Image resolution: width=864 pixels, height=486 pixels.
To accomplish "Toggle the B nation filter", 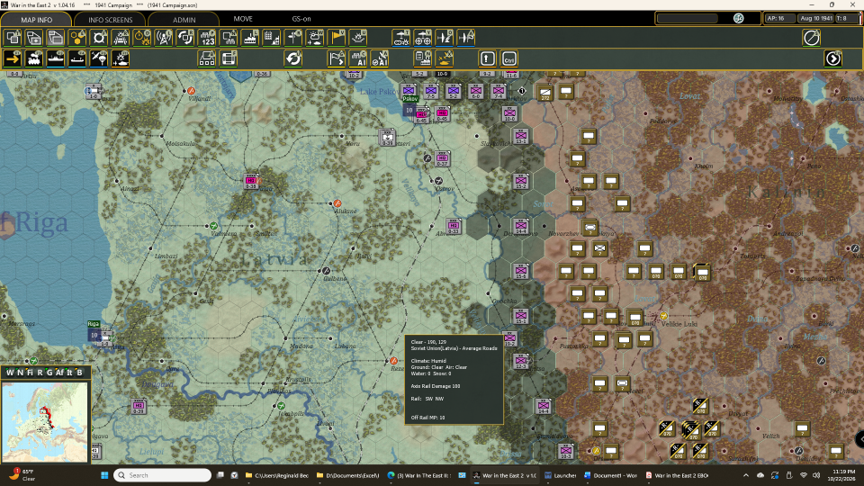I will (79, 372).
